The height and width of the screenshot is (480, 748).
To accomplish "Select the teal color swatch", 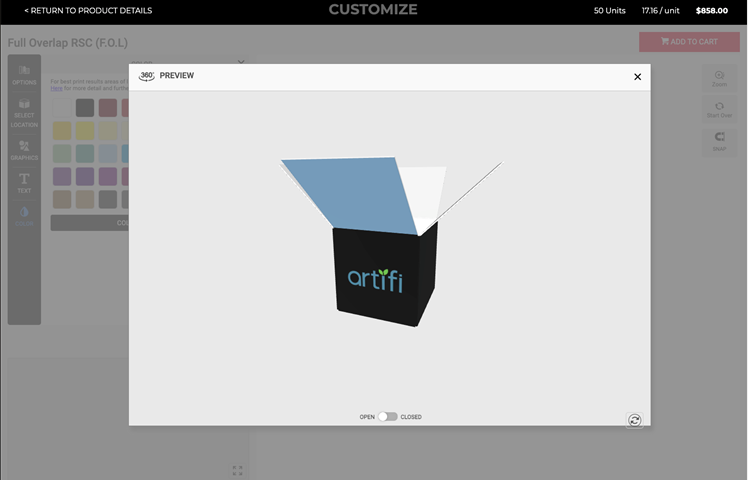I will 85,154.
